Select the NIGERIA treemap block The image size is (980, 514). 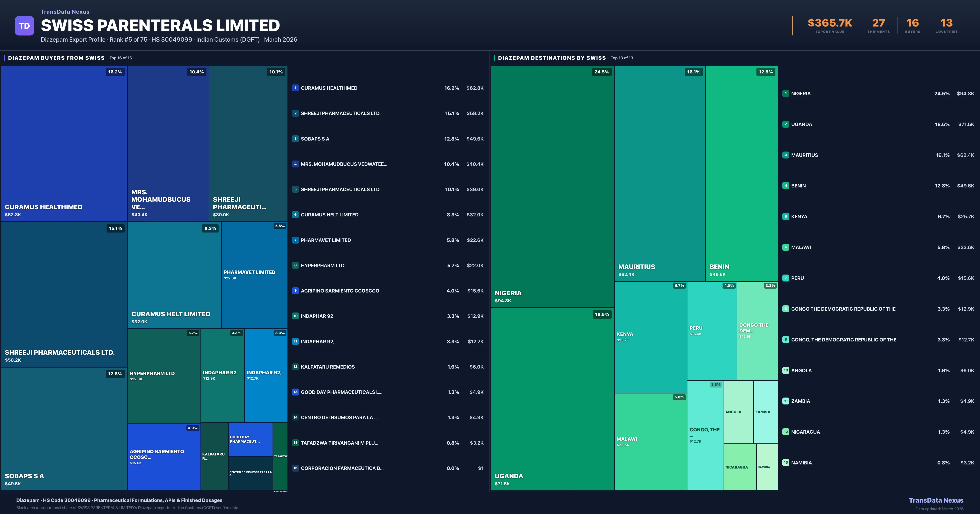[x=552, y=186]
